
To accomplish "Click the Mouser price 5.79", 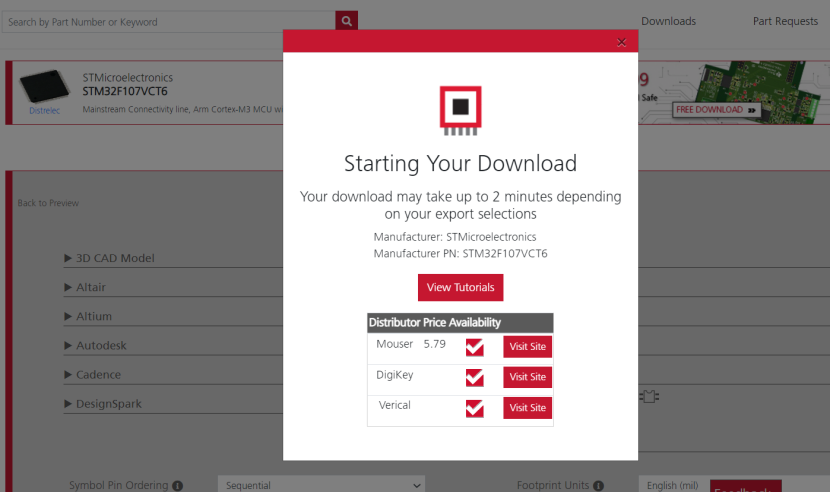I will tap(435, 344).
